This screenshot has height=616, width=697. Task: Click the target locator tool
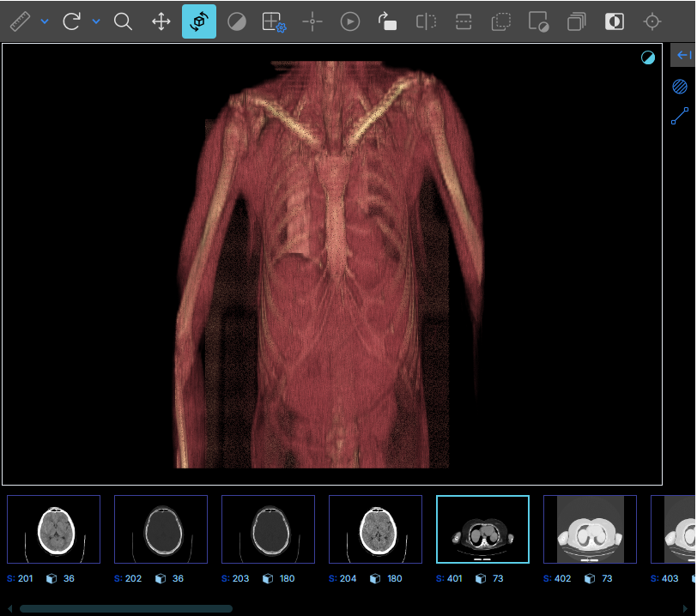coord(652,21)
